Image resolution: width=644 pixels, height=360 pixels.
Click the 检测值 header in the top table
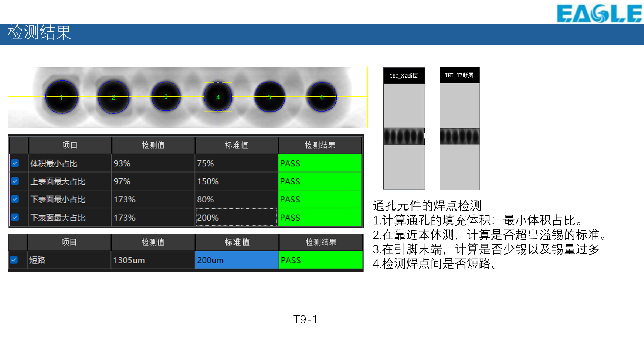[153, 145]
